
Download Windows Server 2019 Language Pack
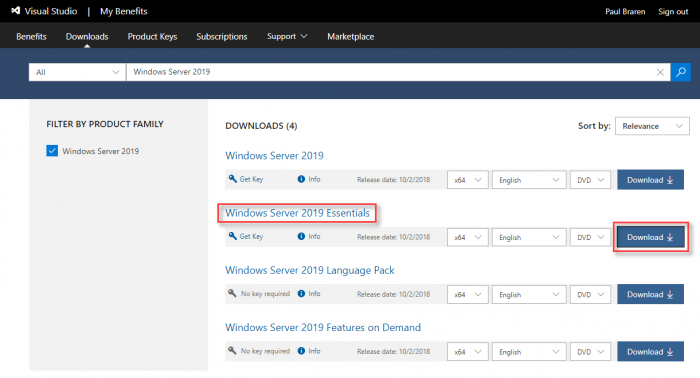(x=650, y=295)
